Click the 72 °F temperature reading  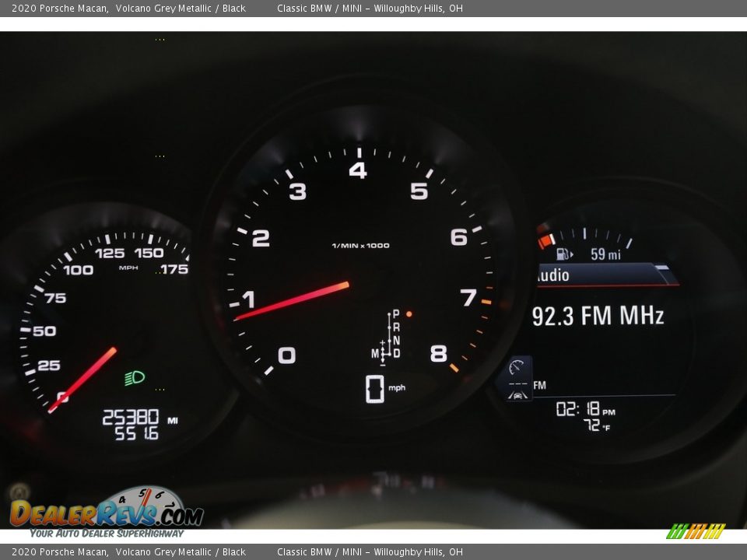tap(597, 425)
